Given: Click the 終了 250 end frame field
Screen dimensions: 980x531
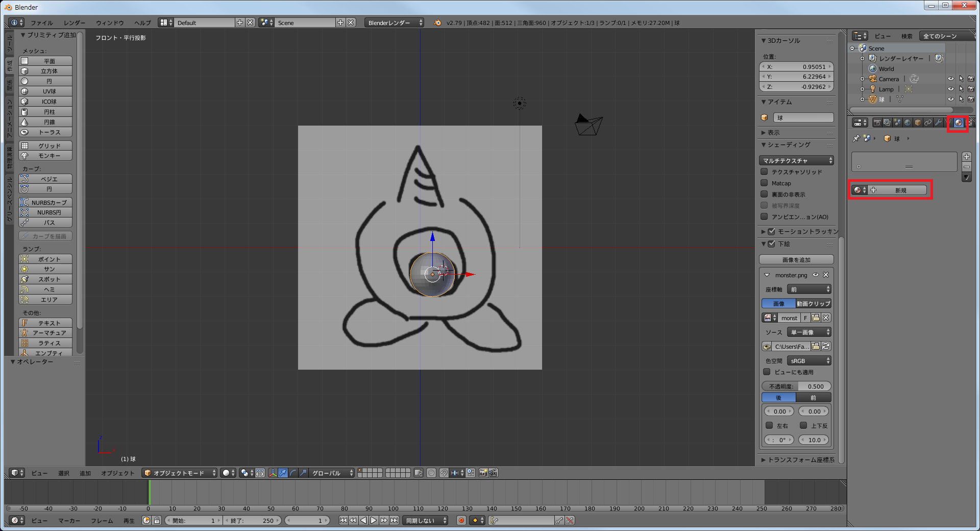Looking at the screenshot, I should coord(252,520).
